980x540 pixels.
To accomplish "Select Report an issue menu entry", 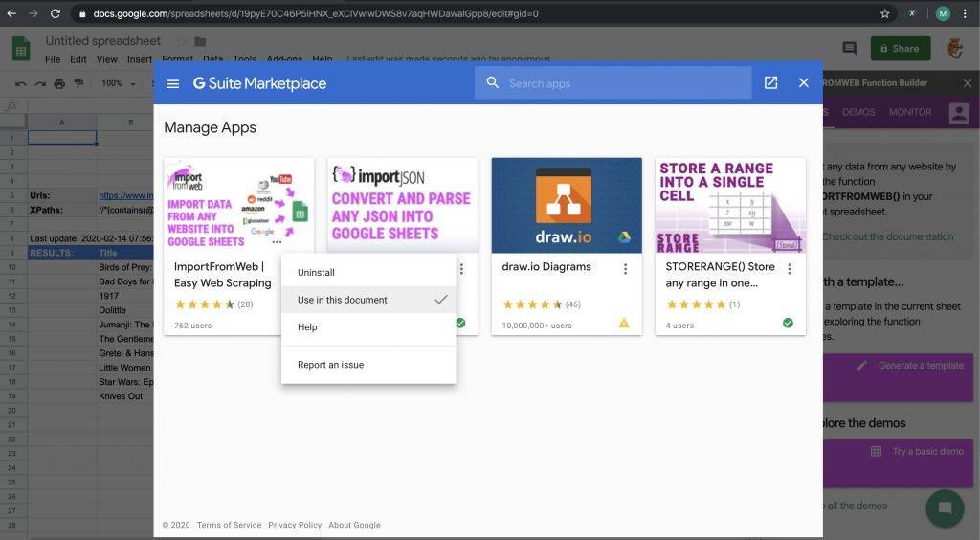I will tap(368, 365).
